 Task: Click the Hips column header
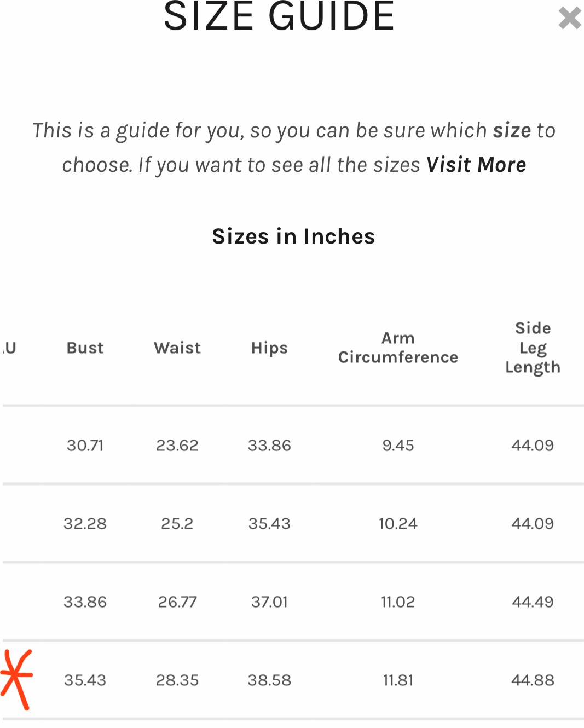269,349
